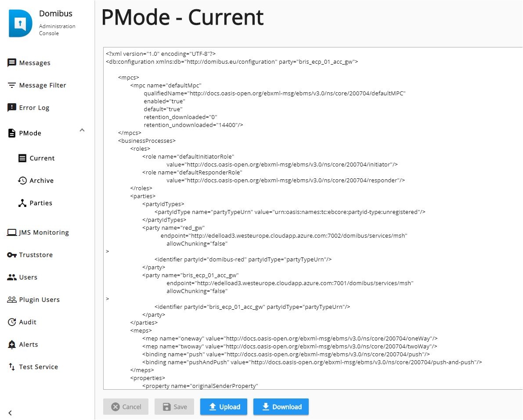Image resolution: width=523 pixels, height=420 pixels.
Task: Click the Archive history clock icon
Action: 22,181
